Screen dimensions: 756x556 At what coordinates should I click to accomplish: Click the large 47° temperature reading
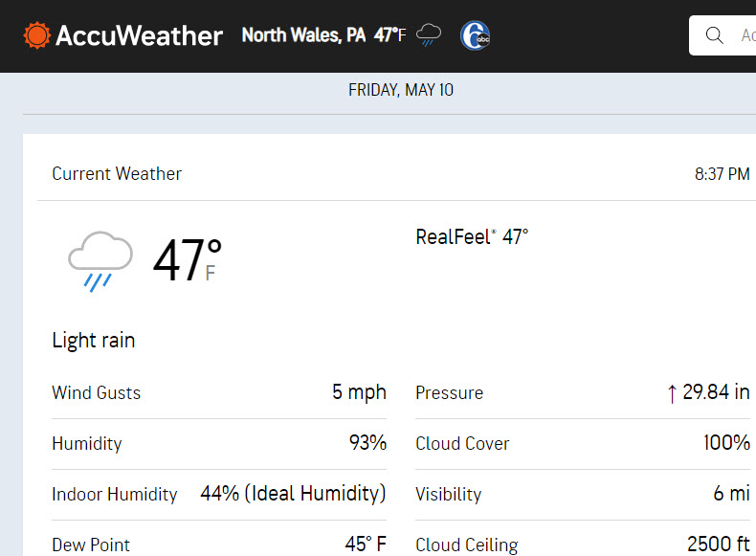click(x=188, y=260)
